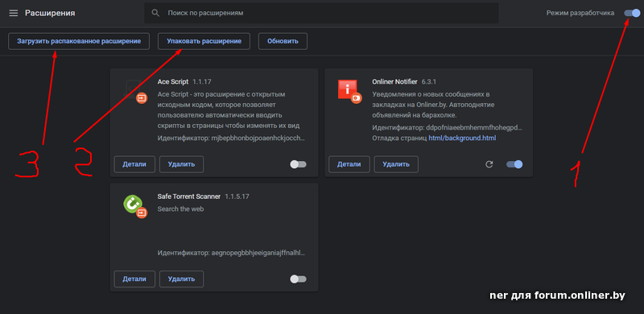
Task: Click the Search the web description
Action: [x=180, y=209]
